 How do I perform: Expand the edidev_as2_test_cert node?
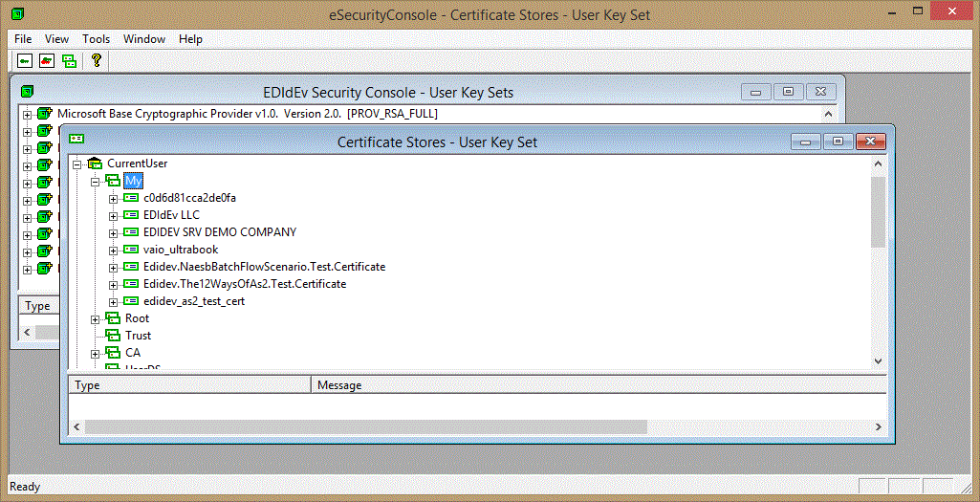pyautogui.click(x=113, y=302)
